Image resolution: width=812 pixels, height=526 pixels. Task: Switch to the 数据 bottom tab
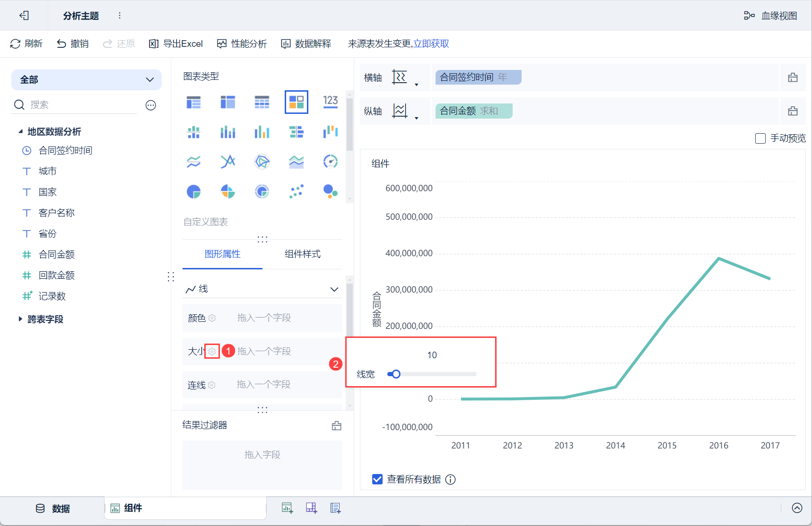tap(53, 509)
